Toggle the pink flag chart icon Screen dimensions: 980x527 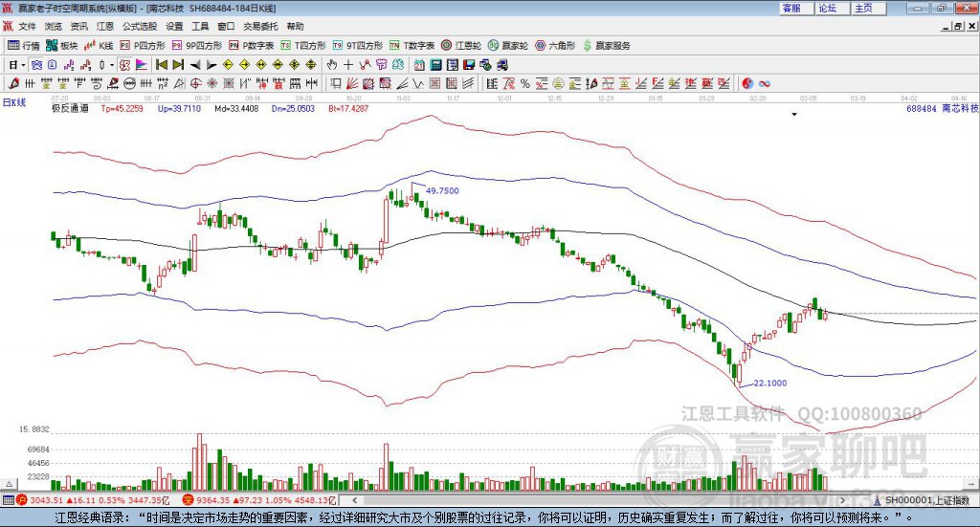142,65
